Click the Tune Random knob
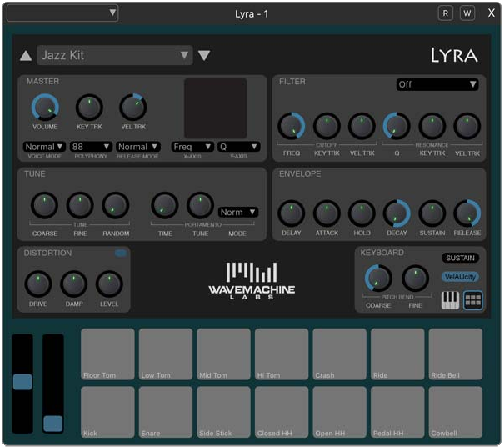Viewport: 504px width, 447px height. 116,205
